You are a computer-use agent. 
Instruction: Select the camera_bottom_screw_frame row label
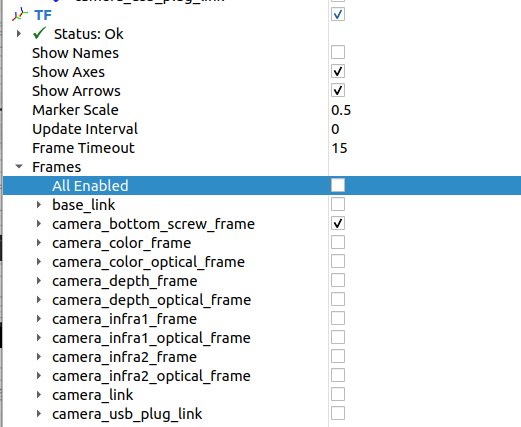coord(153,224)
